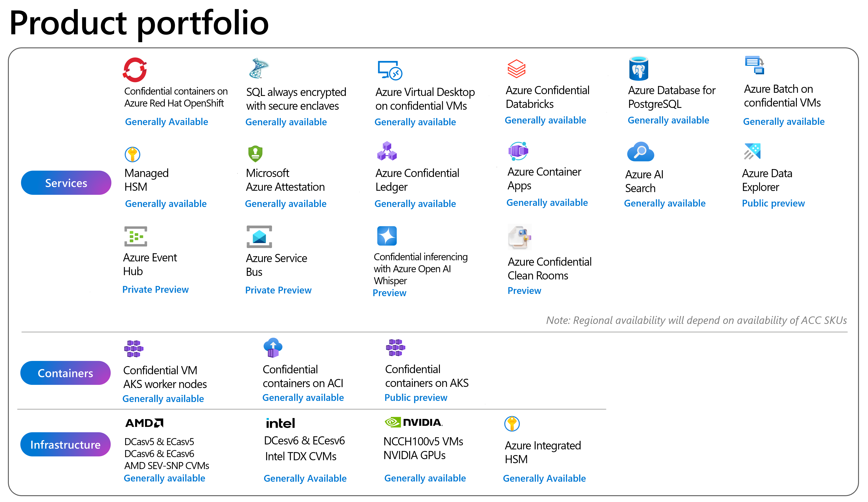
Task: Select the Intel logo
Action: (x=280, y=423)
